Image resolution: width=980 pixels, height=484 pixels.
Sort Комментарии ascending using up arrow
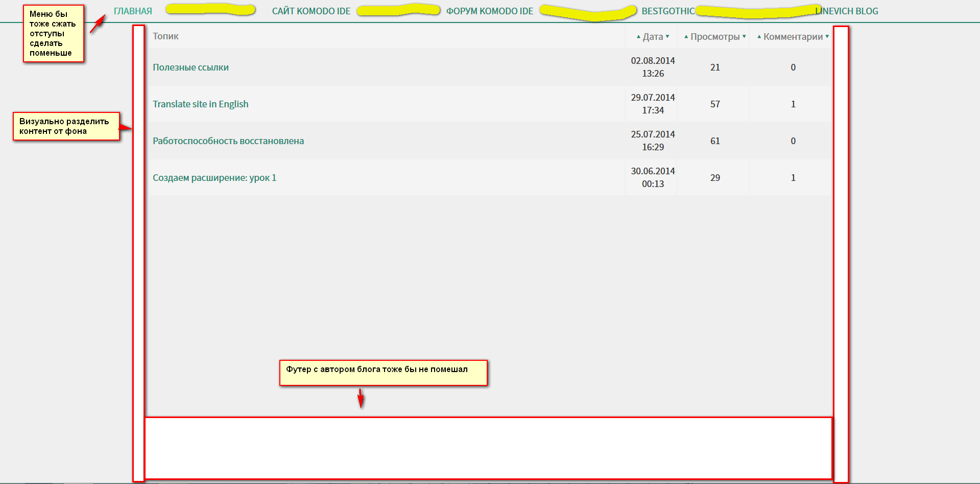click(x=759, y=37)
